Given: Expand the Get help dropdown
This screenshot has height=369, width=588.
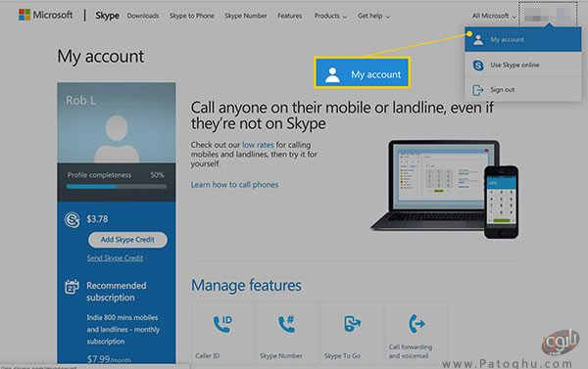Looking at the screenshot, I should click(373, 16).
